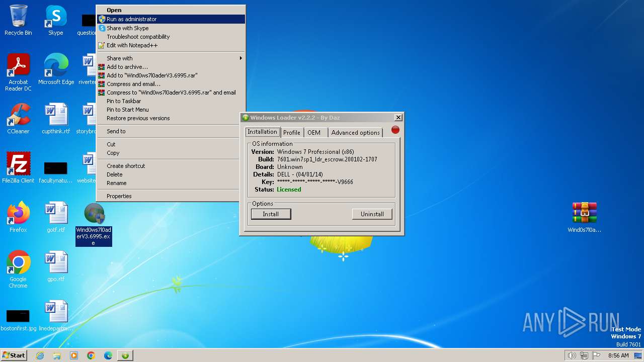Image resolution: width=644 pixels, height=362 pixels.
Task: Select Restore previous versions
Action: (171, 118)
